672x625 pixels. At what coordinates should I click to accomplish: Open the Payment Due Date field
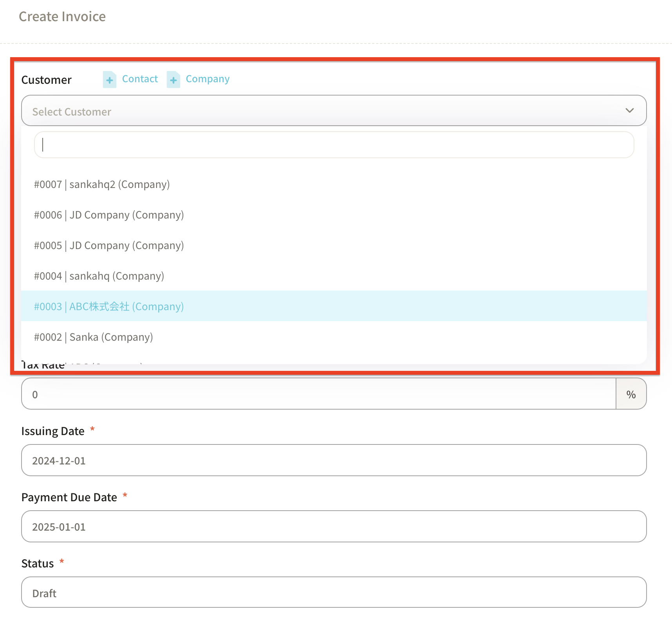[334, 527]
